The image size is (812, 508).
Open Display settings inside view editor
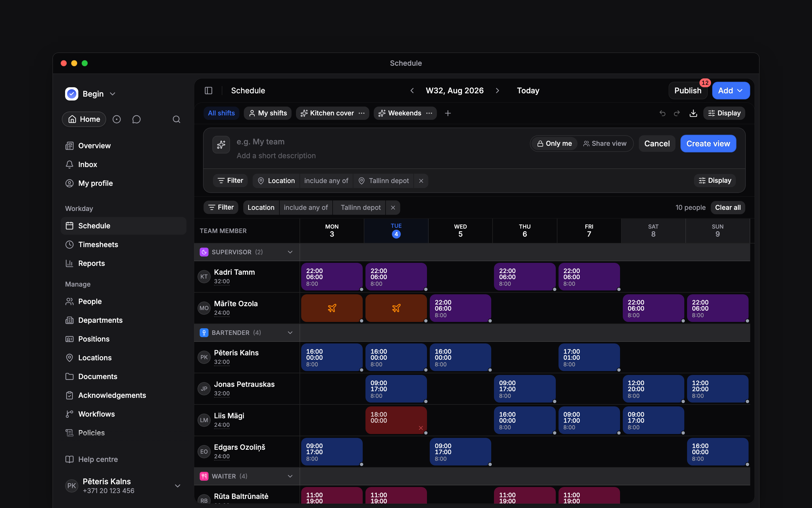[x=715, y=181]
